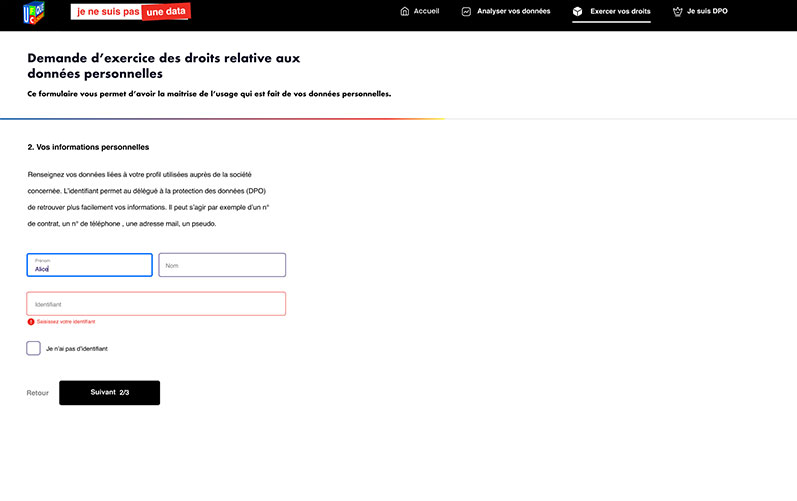This screenshot has width=797, height=501.
Task: Click the red error icon under Identifiant
Action: (31, 322)
